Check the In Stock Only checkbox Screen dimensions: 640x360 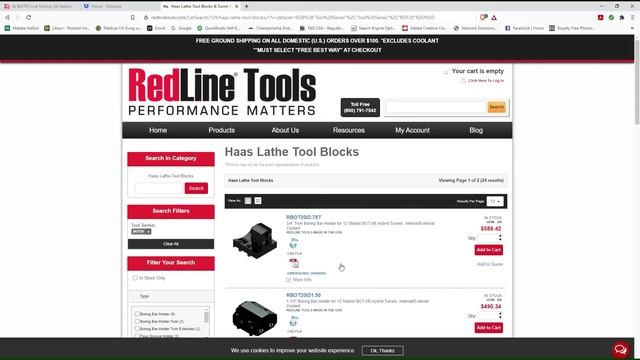(x=135, y=278)
